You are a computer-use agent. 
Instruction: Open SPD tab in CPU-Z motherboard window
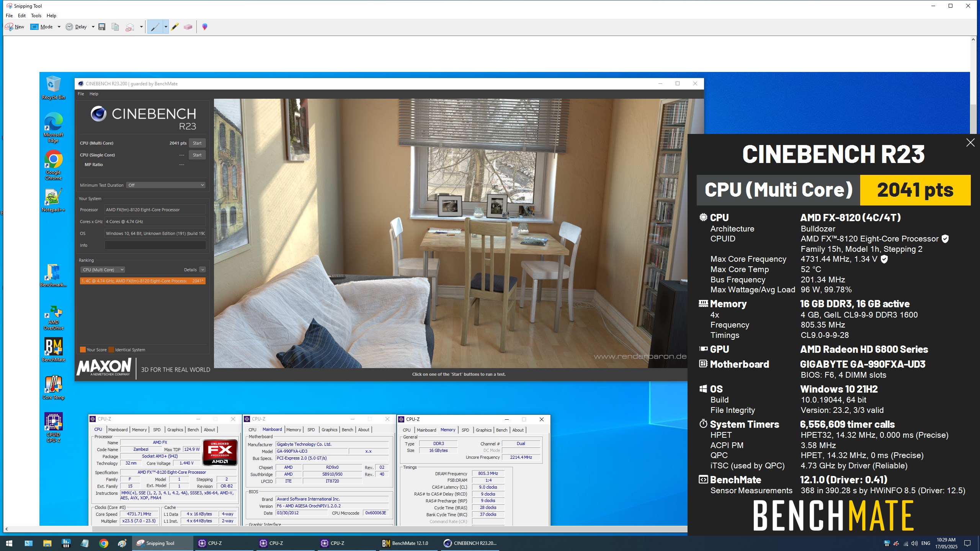[311, 430]
